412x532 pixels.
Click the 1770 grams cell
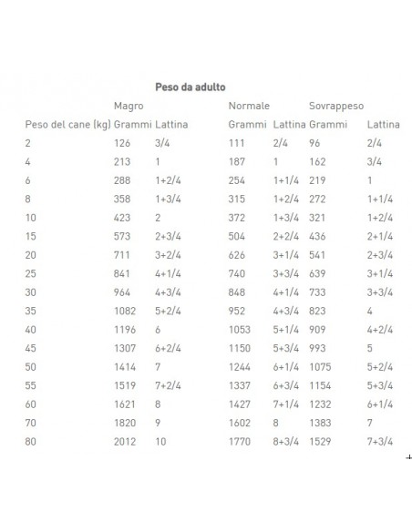pyautogui.click(x=239, y=442)
